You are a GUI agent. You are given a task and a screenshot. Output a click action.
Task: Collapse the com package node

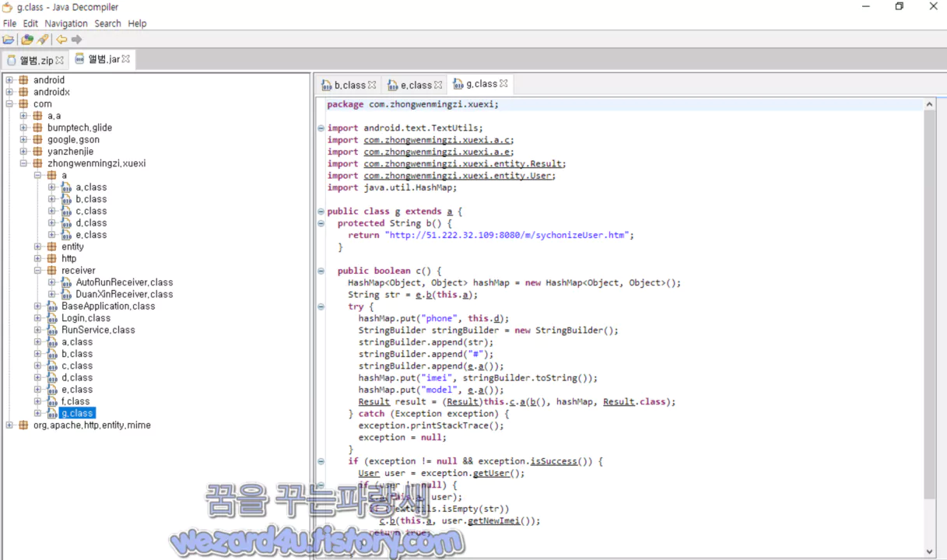pos(9,103)
